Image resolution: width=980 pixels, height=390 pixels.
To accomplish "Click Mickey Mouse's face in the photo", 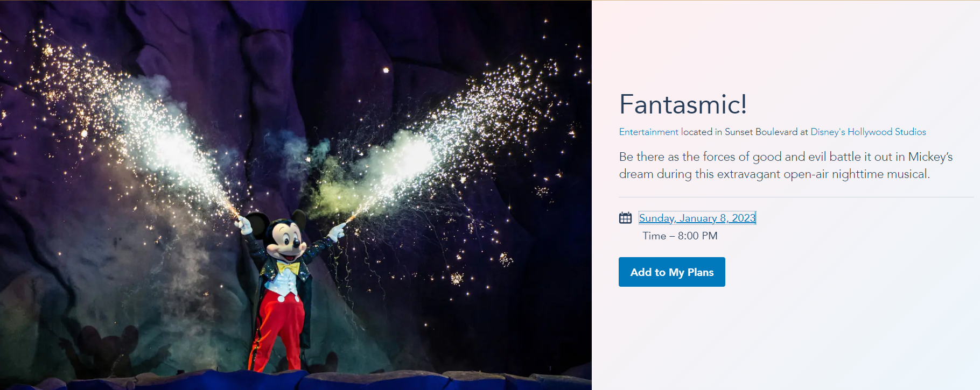I will tap(285, 241).
